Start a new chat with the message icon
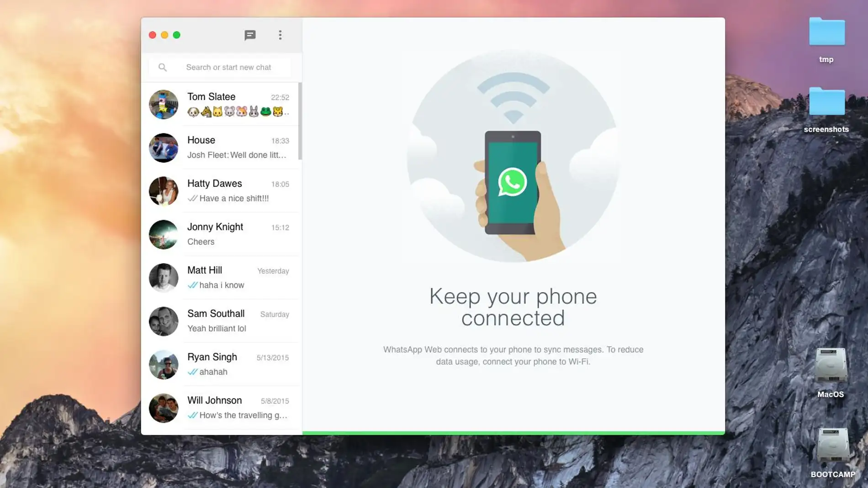This screenshot has height=488, width=868. pos(250,35)
